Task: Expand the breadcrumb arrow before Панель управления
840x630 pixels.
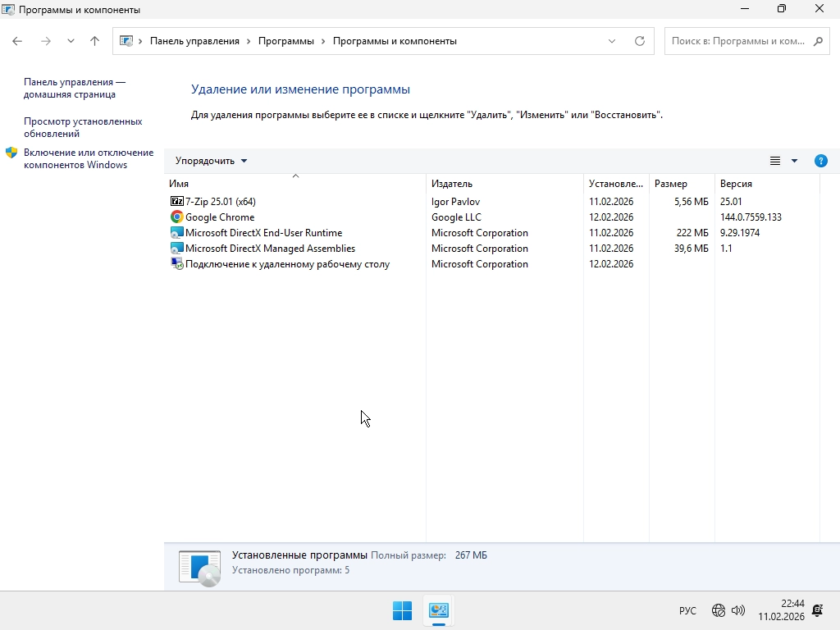Action: [x=140, y=41]
